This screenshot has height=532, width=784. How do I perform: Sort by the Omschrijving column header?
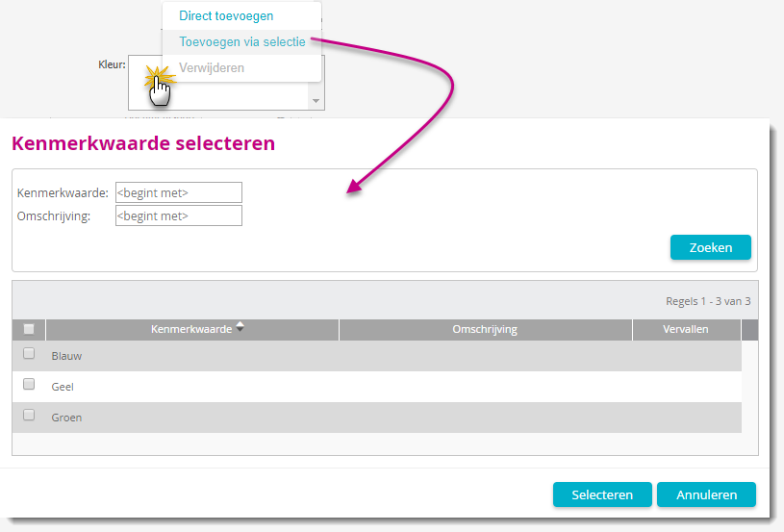(485, 330)
